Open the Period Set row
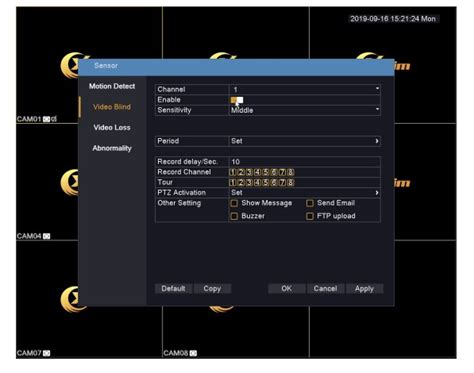 pos(305,141)
